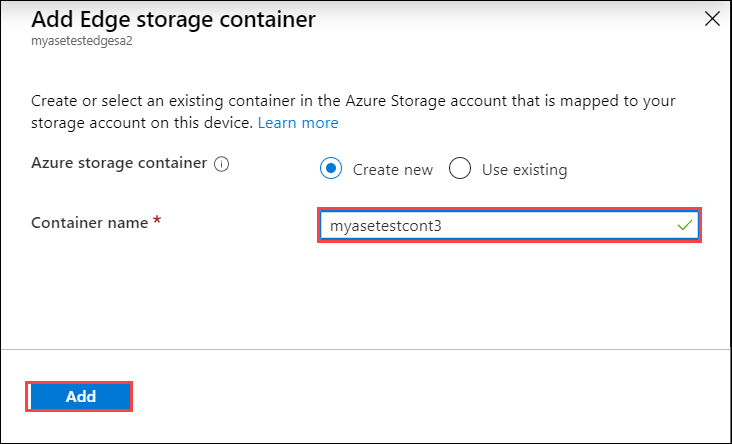732x444 pixels.
Task: Select the Use existing radio button
Action: point(460,169)
